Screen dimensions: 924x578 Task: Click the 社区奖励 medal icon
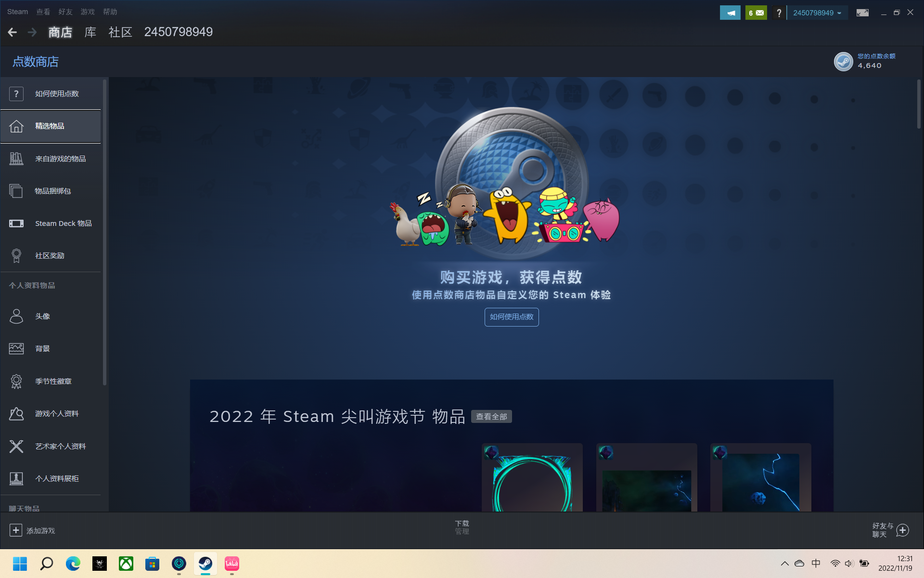pos(16,256)
